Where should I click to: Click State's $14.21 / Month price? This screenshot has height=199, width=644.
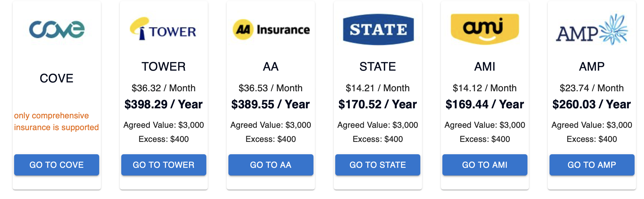click(378, 87)
